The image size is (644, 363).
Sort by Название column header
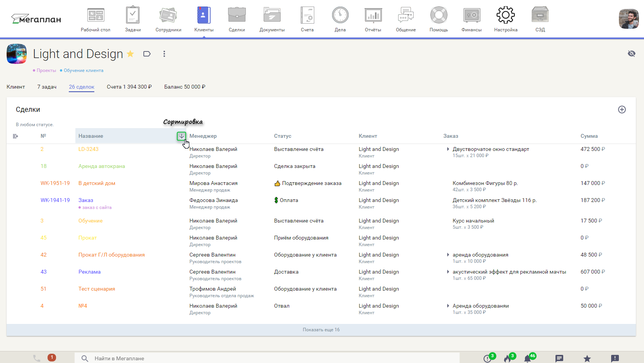(91, 136)
